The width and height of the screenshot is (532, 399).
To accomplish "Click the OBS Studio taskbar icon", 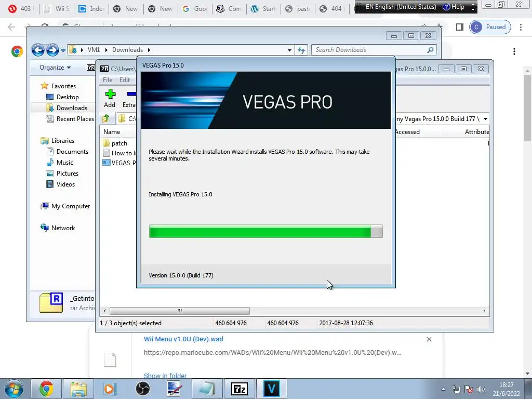I will click(142, 389).
